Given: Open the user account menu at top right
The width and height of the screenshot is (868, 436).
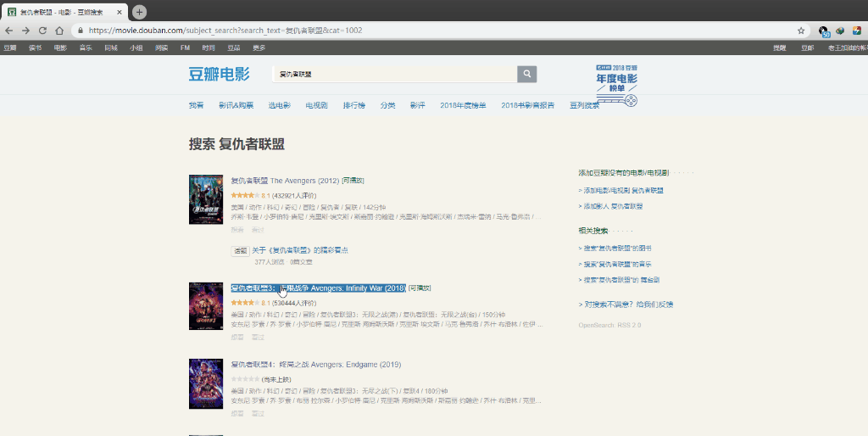Looking at the screenshot, I should (848, 48).
